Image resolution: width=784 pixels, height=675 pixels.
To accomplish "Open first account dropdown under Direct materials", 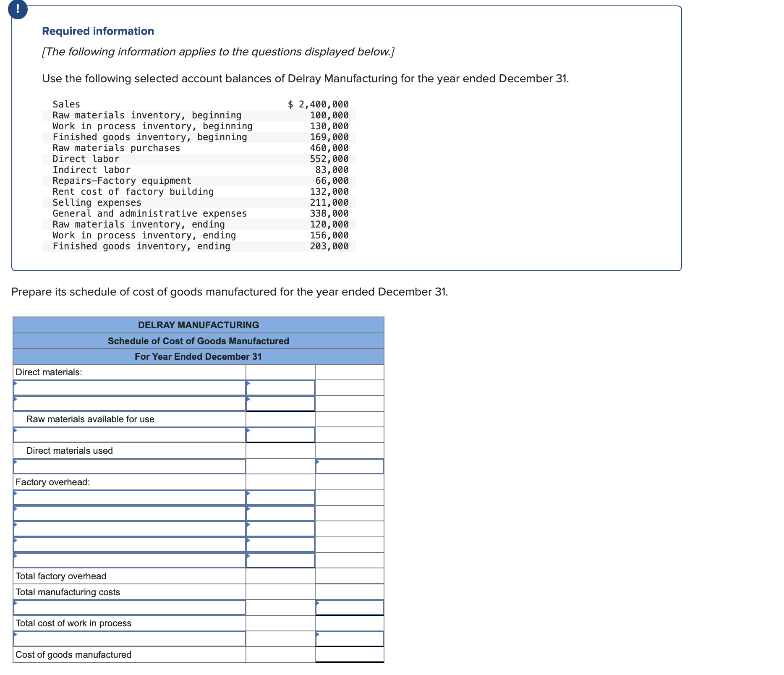I will pyautogui.click(x=129, y=388).
